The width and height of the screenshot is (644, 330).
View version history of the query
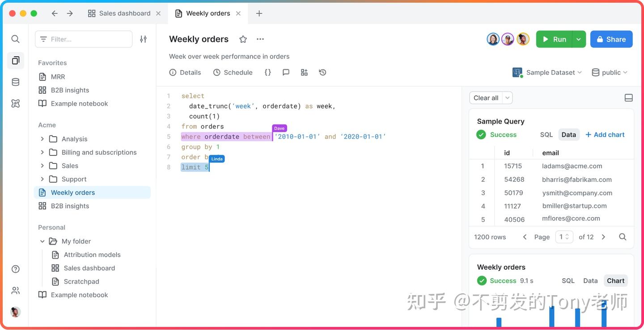click(322, 72)
